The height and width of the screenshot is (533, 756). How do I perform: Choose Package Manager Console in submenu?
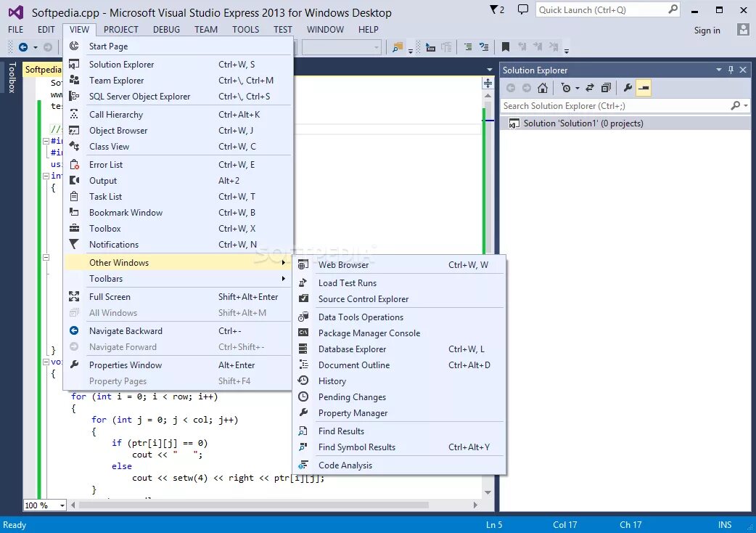click(400, 333)
